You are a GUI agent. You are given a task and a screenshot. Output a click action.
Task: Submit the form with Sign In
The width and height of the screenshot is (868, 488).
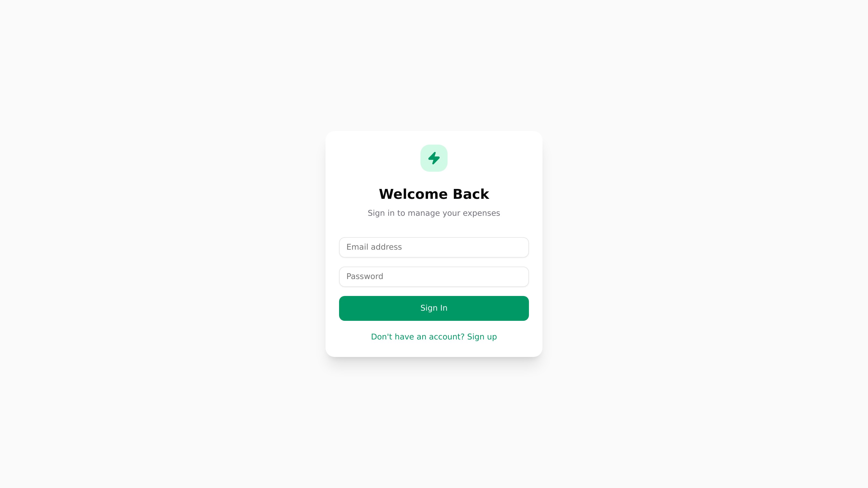pyautogui.click(x=434, y=308)
